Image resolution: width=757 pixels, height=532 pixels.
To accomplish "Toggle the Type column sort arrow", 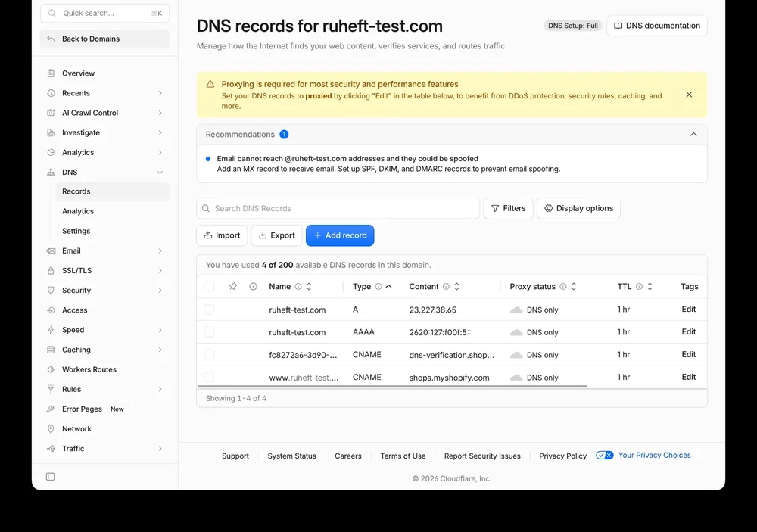I will point(388,286).
